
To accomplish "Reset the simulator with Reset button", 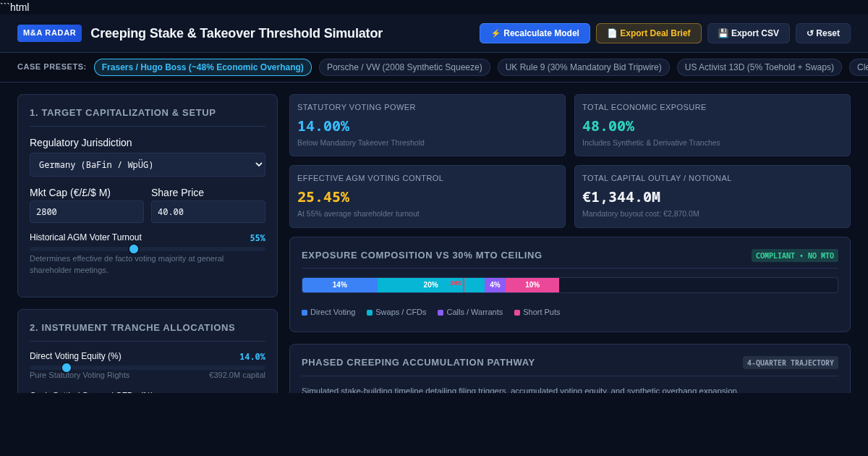I will [x=823, y=33].
